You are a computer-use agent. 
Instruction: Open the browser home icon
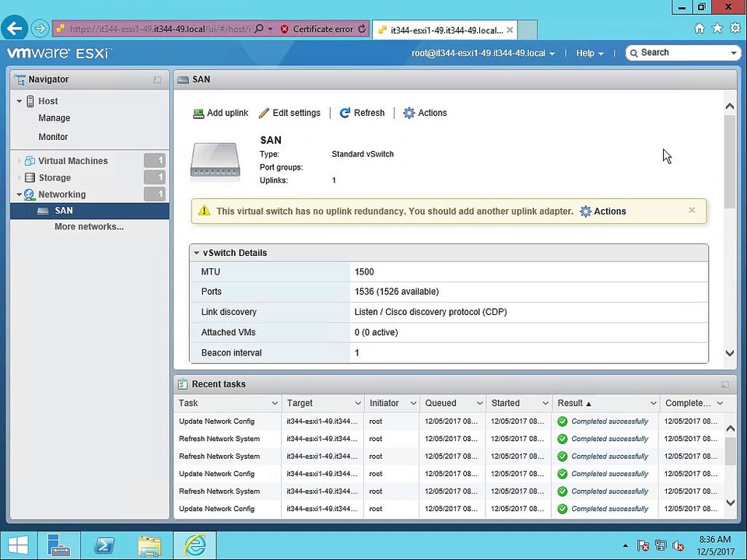[x=700, y=29]
